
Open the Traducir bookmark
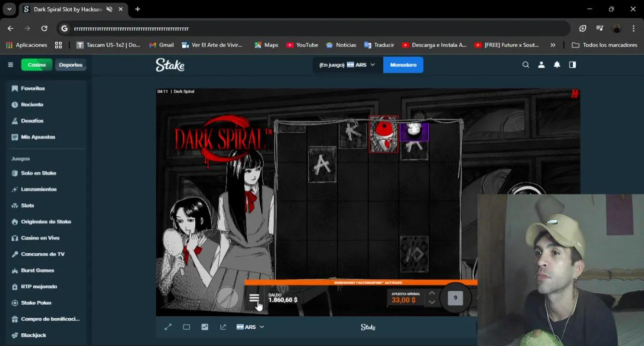pos(379,45)
